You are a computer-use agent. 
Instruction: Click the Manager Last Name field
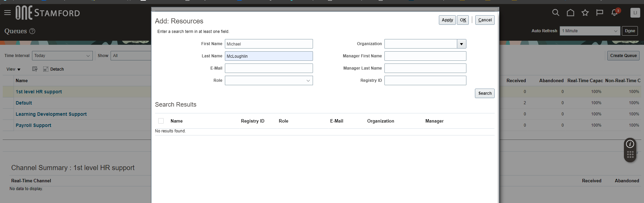[425, 68]
